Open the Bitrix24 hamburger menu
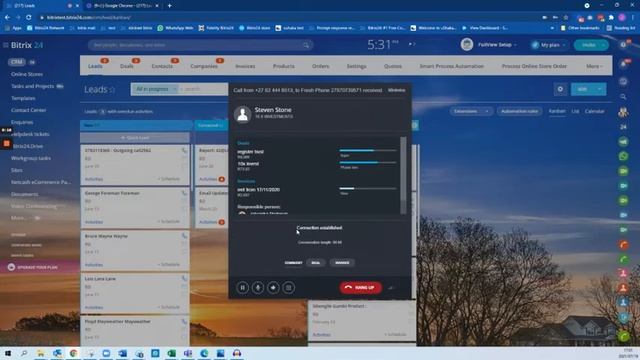This screenshot has height=360, width=640. [6, 45]
